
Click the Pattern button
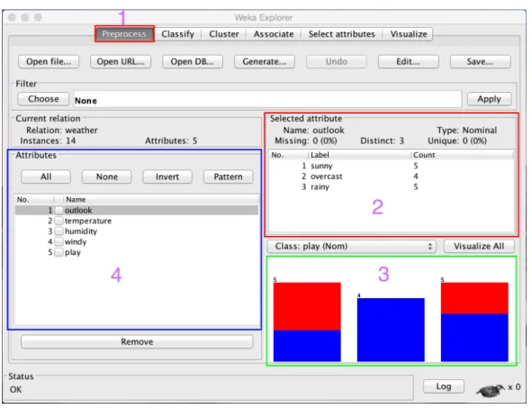[228, 177]
